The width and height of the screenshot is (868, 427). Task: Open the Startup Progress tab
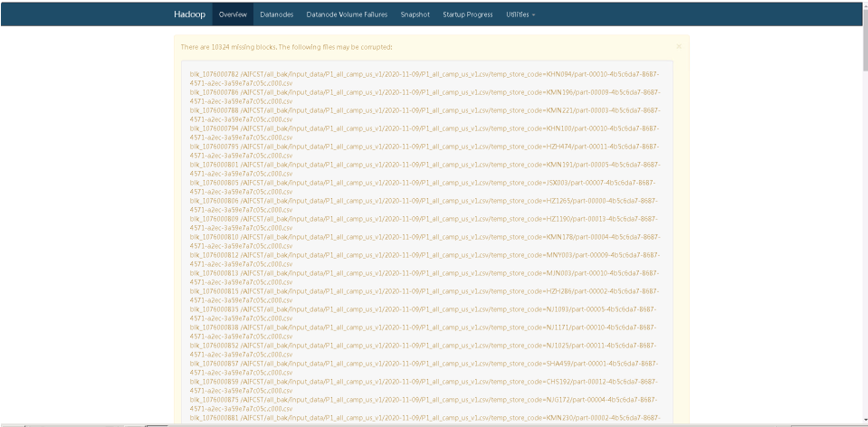click(x=468, y=14)
